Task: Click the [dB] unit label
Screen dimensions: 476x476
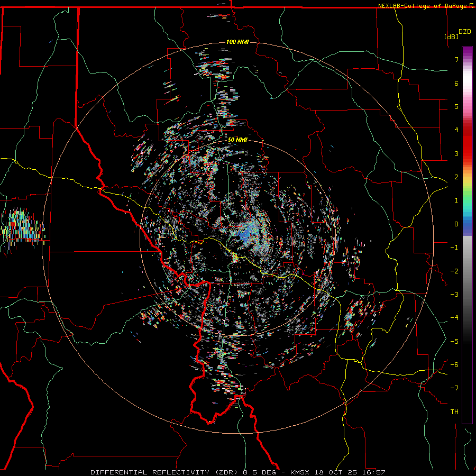Action: point(451,36)
